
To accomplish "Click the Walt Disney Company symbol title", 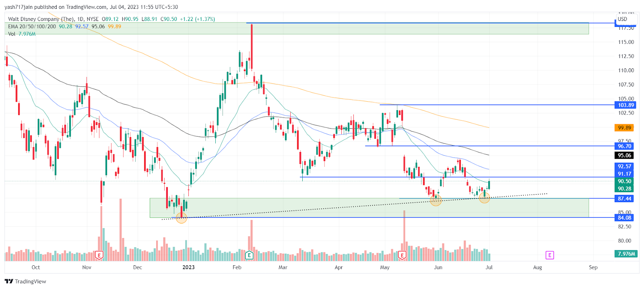I will point(41,19).
